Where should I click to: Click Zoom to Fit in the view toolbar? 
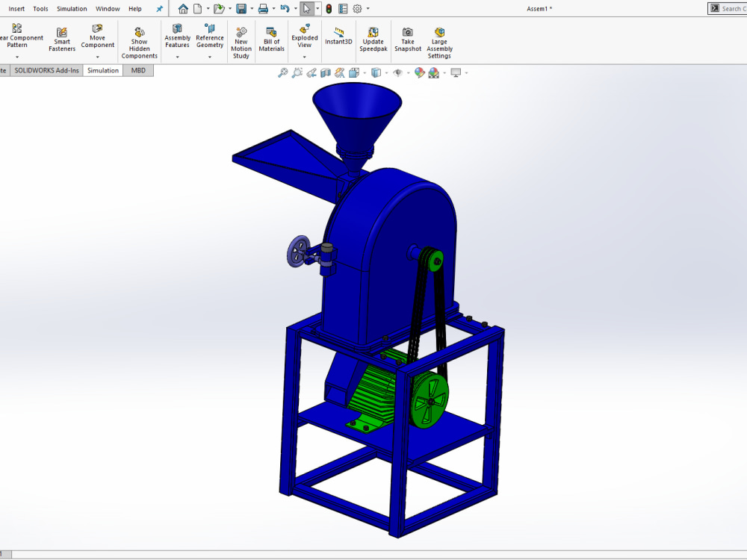click(282, 72)
